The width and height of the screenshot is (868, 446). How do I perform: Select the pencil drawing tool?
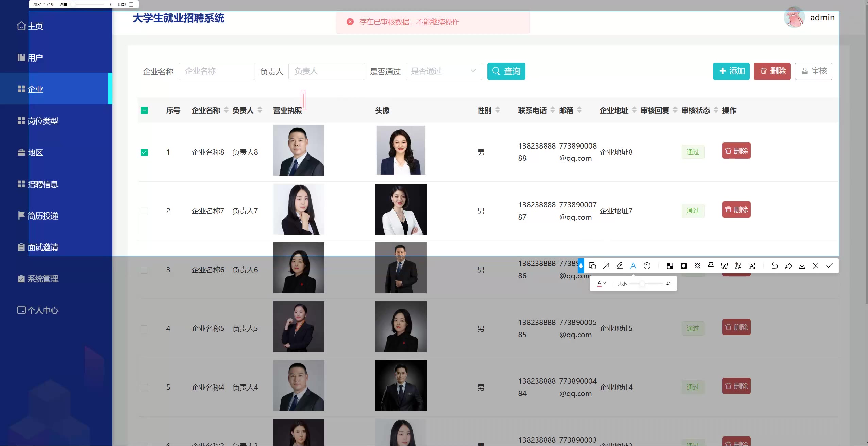620,266
